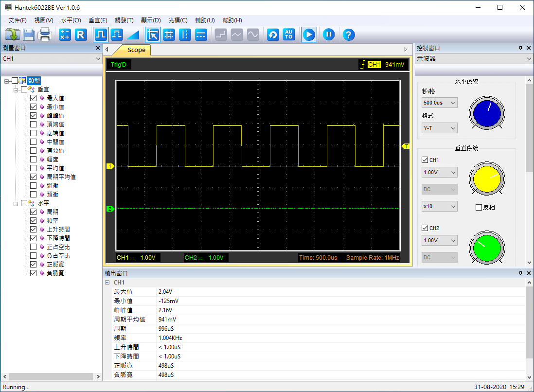Open the 秒/格 500.0us dropdown
Image resolution: width=534 pixels, height=392 pixels.
coord(440,103)
